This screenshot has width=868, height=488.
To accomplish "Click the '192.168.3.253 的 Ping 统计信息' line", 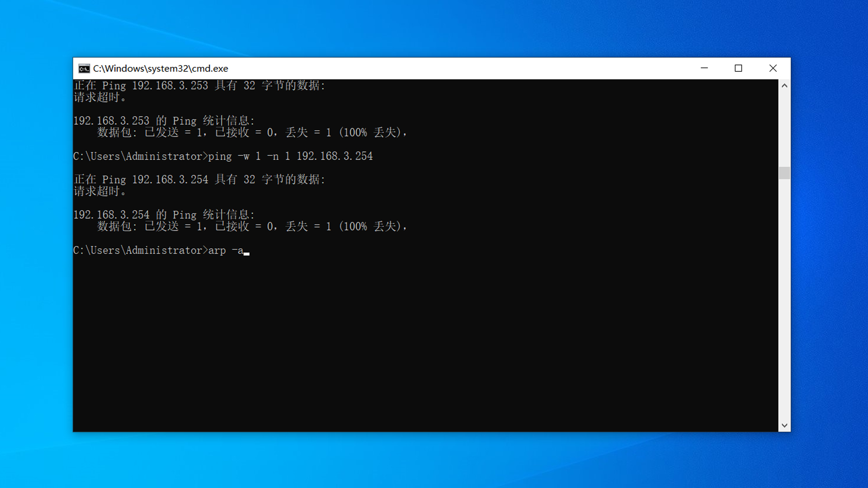I will coord(164,121).
